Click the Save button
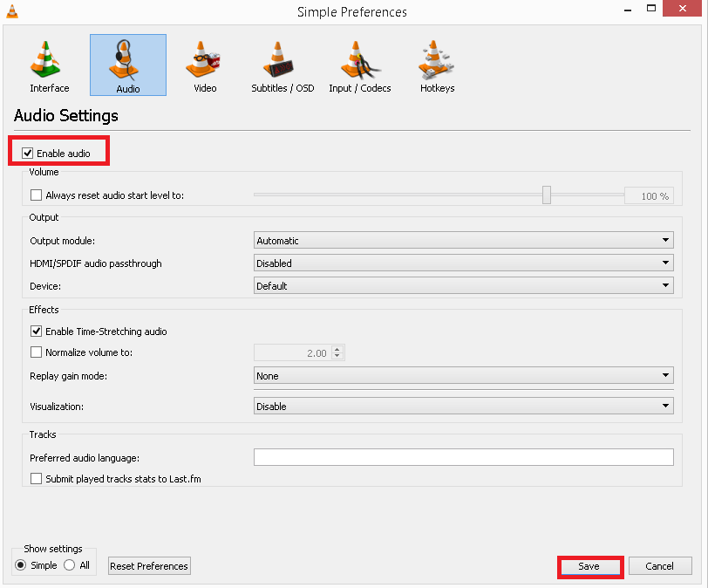Screen dimensions: 708x588 (589, 565)
